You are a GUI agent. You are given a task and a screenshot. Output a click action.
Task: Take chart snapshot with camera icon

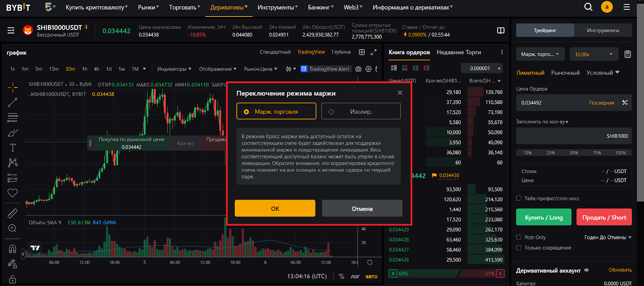tap(358, 69)
